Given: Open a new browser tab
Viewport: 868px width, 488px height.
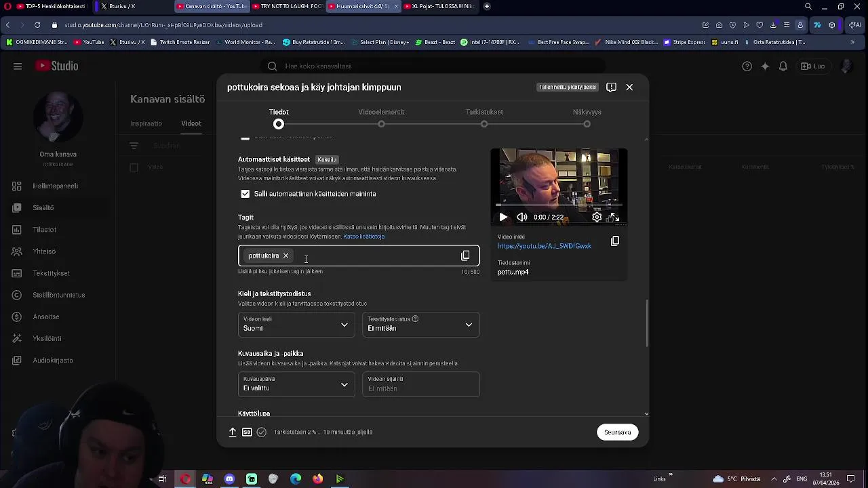Looking at the screenshot, I should (487, 6).
